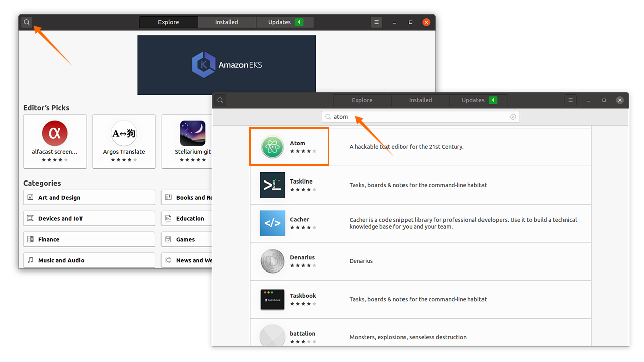Open the hamburger menu in the front window

point(570,100)
